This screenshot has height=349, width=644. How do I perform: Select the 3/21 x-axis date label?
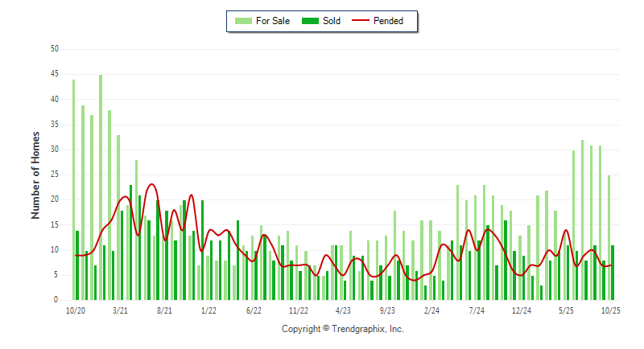pyautogui.click(x=120, y=310)
